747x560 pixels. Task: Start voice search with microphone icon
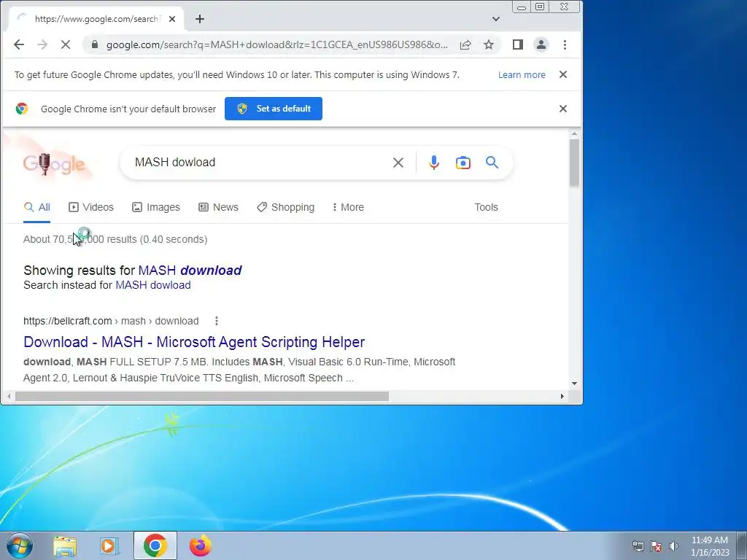click(x=434, y=163)
